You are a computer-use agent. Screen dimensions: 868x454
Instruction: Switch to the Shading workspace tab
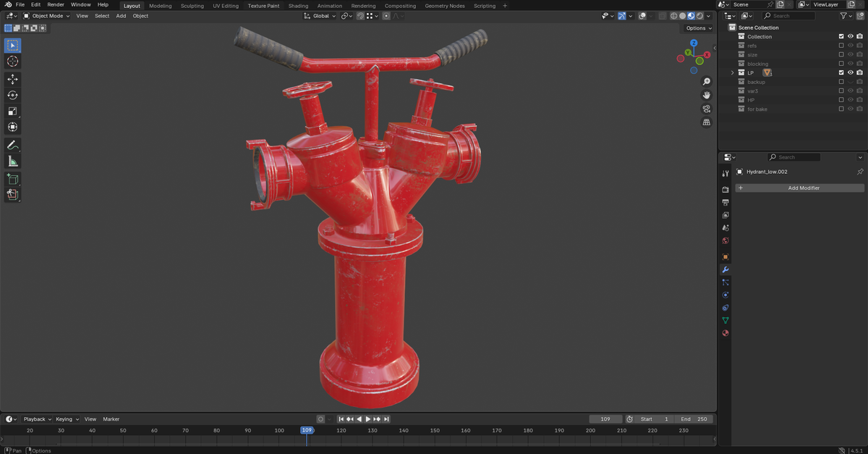pos(298,5)
